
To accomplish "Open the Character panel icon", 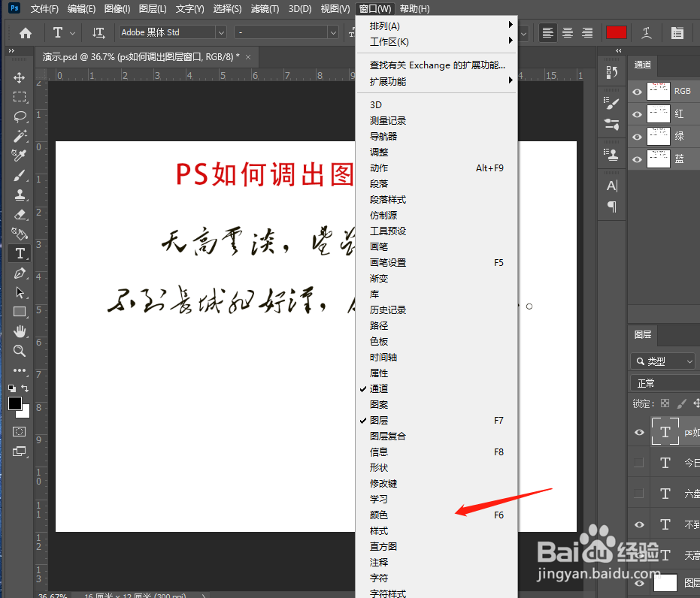I will pyautogui.click(x=611, y=184).
